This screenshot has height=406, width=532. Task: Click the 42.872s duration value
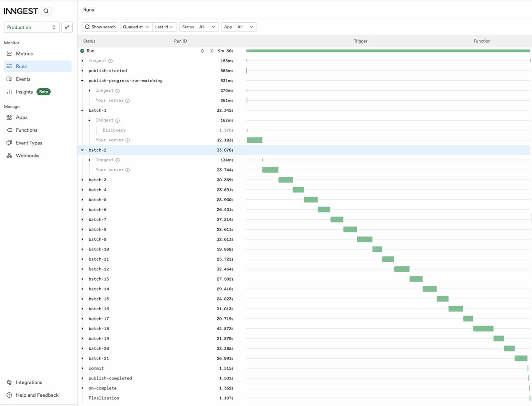(x=225, y=329)
